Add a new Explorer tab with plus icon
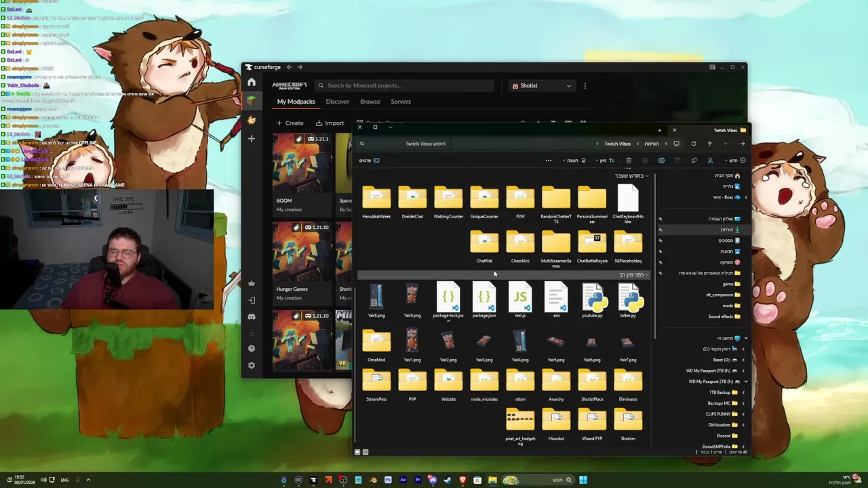Image resolution: width=868 pixels, height=488 pixels. [x=659, y=130]
